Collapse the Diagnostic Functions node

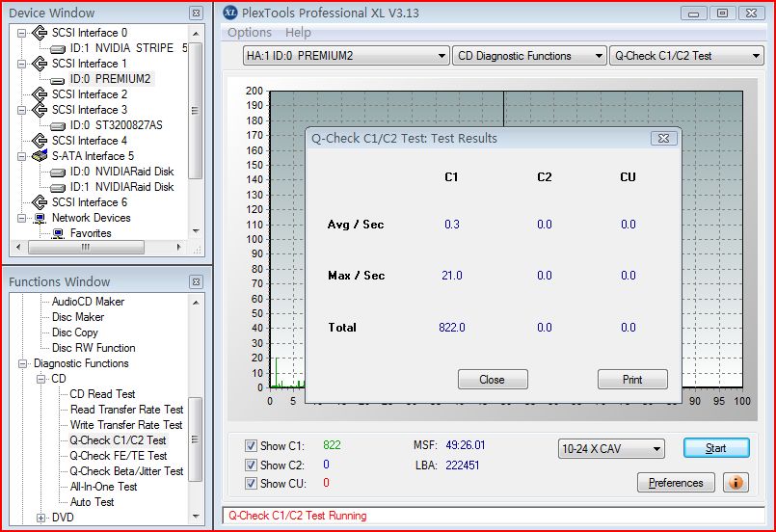tap(22, 363)
